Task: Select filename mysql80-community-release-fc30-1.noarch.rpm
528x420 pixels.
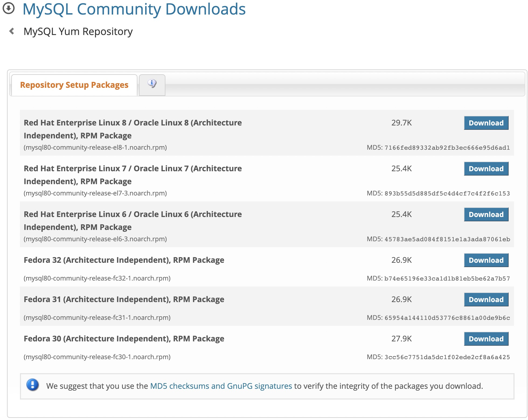Action: pyautogui.click(x=97, y=357)
